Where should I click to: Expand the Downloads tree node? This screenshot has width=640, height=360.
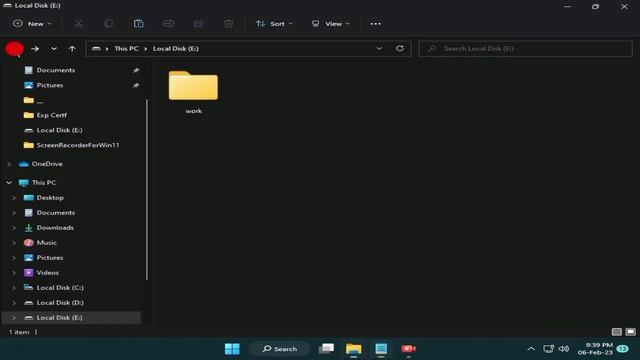pos(14,228)
